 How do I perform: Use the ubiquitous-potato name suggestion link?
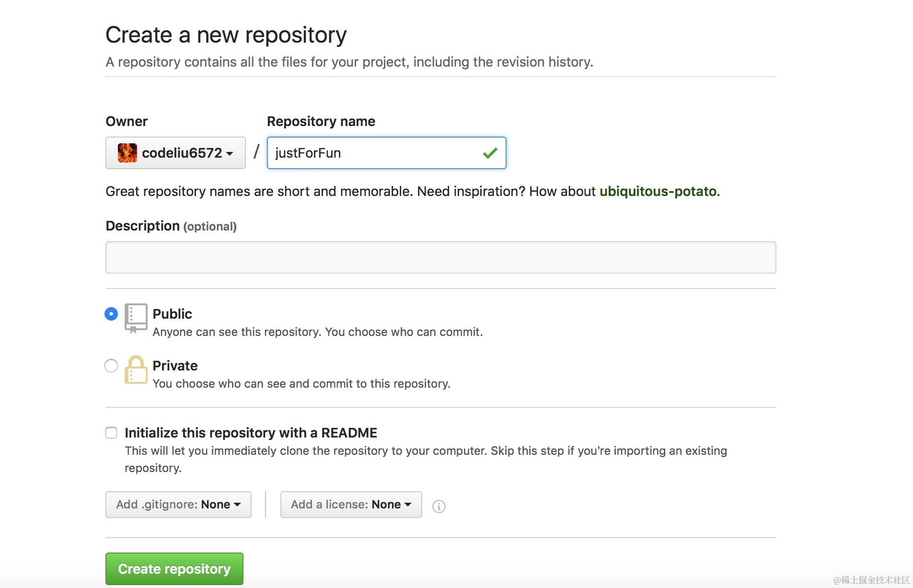[x=658, y=191]
